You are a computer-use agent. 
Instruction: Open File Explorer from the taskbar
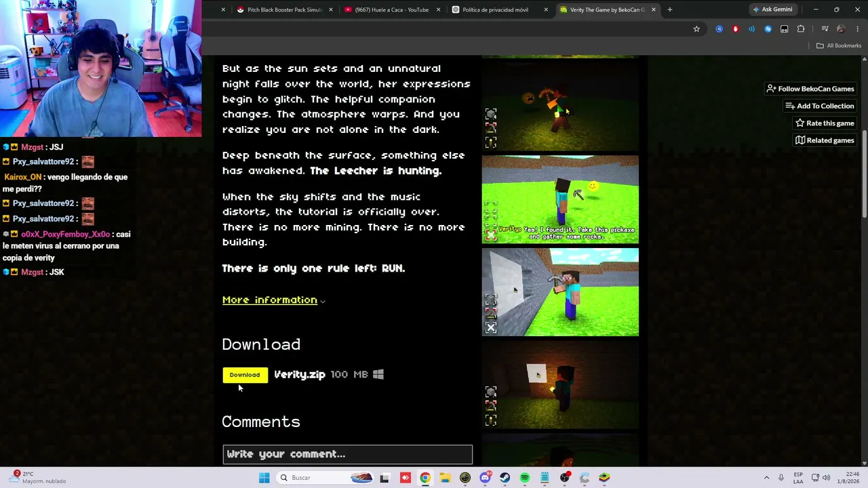[445, 478]
